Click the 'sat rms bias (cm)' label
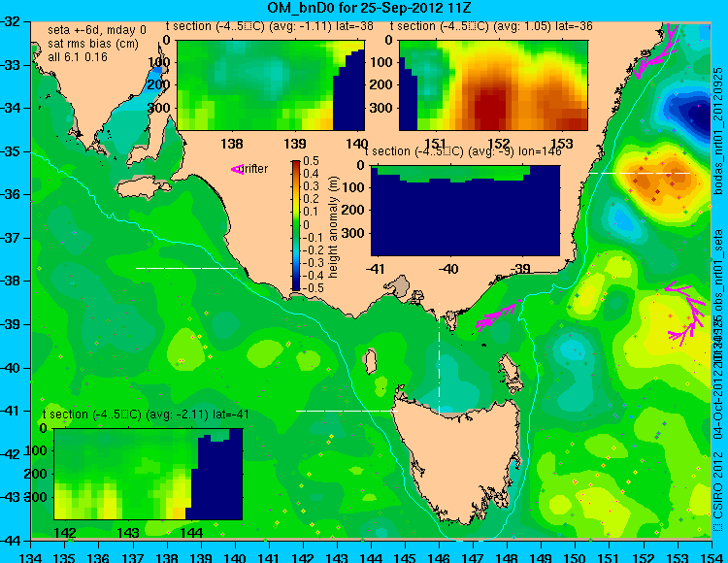The image size is (728, 563). click(93, 44)
